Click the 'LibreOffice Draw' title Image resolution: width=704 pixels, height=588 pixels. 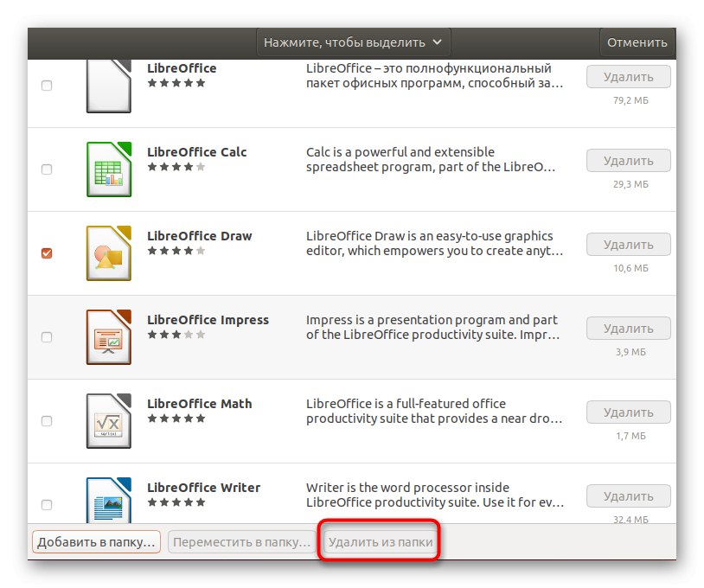click(x=200, y=236)
